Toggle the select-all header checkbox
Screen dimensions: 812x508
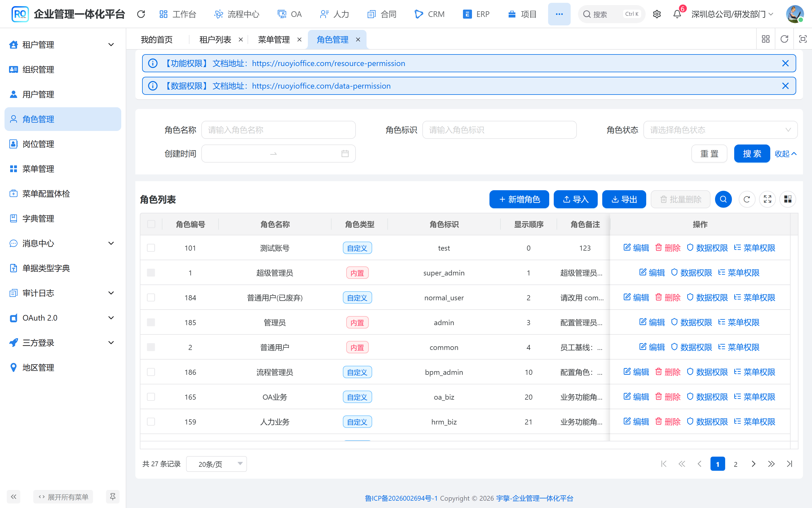click(151, 224)
